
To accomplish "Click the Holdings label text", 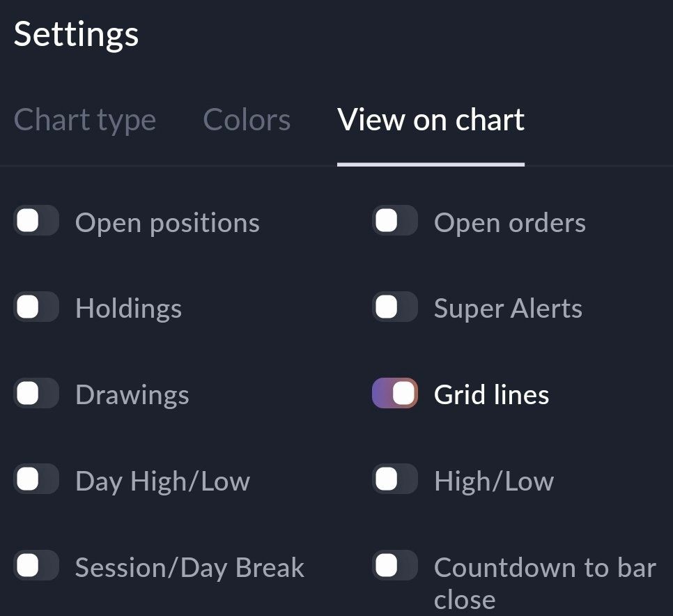I will pyautogui.click(x=128, y=309).
